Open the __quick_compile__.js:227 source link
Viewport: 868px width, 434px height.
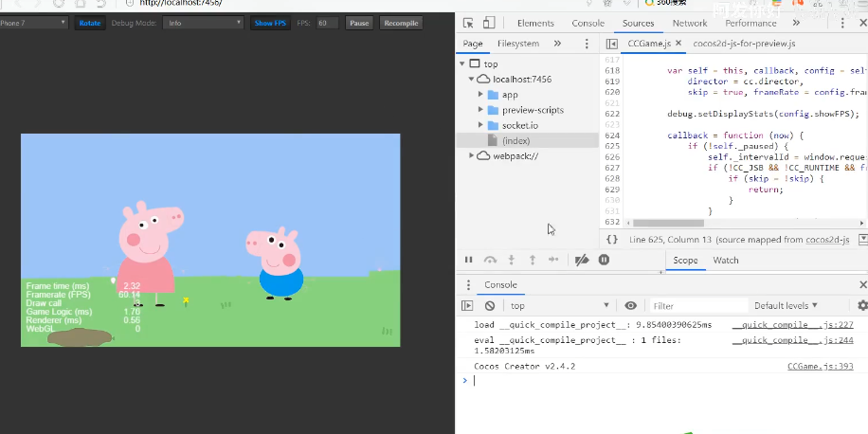click(x=793, y=325)
